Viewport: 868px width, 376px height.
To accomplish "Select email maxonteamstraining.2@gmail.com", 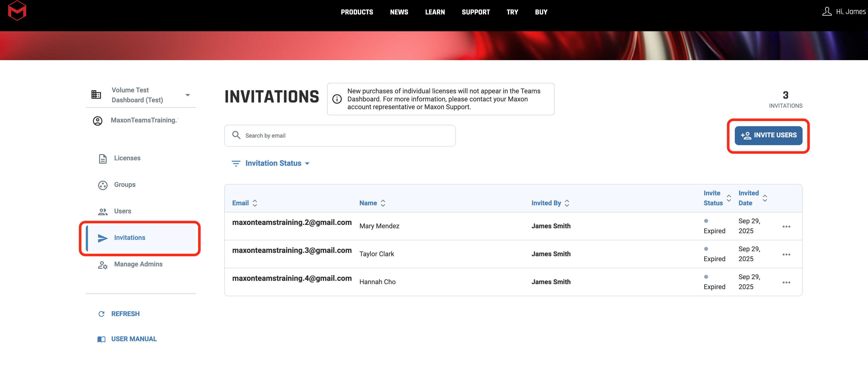I will [292, 223].
